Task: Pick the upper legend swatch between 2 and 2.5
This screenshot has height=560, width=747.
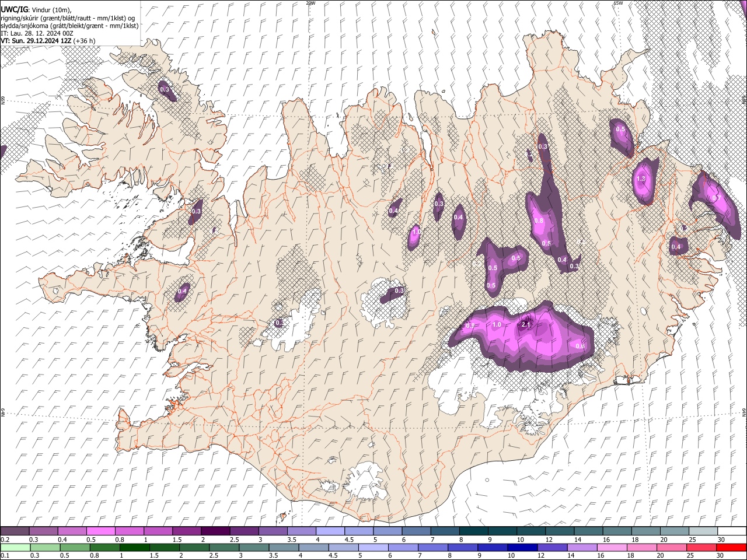Action: [x=215, y=531]
